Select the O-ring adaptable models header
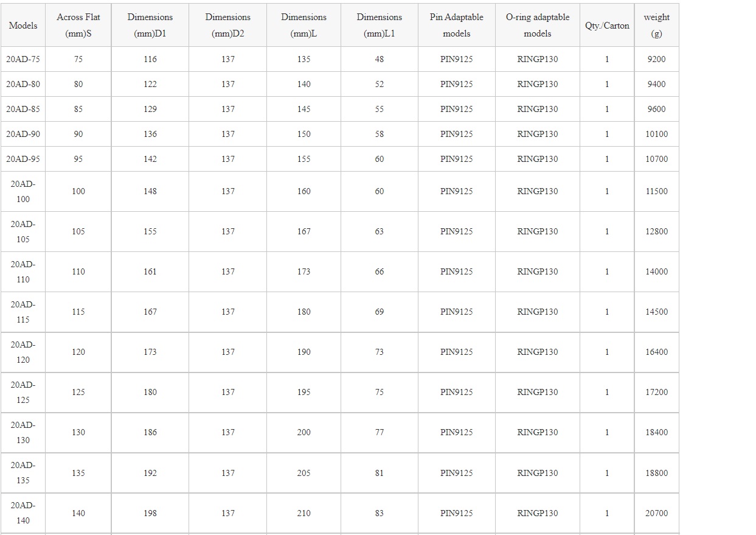756x535 pixels. click(538, 26)
